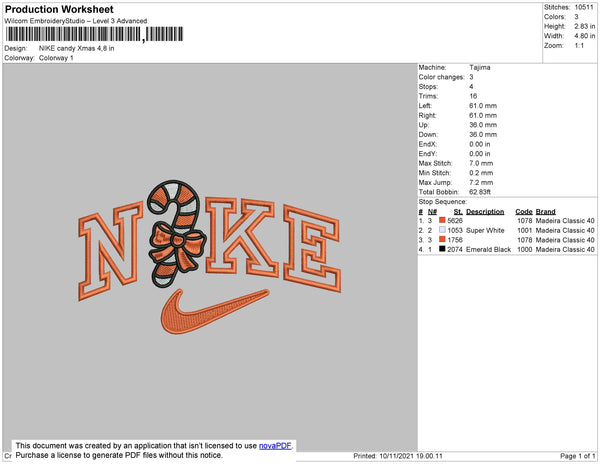600x464 pixels.
Task: Click the Min Stitch value 0.2 mm
Action: tap(481, 173)
